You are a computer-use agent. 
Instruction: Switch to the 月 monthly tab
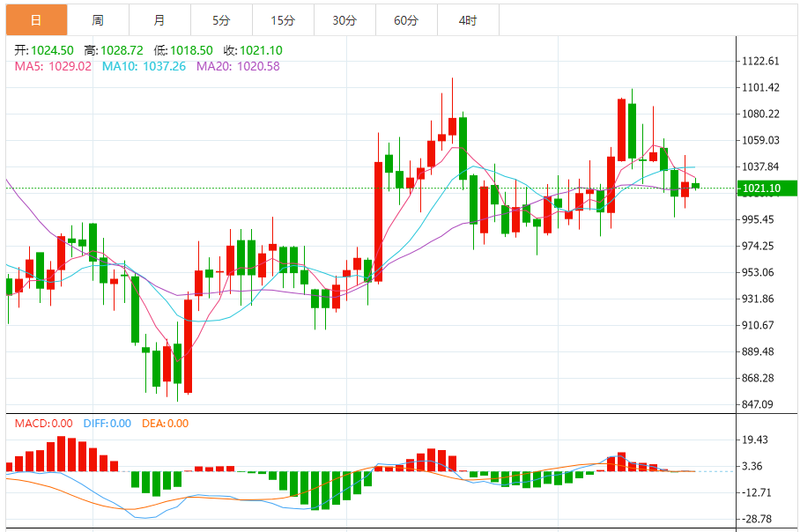tap(159, 20)
